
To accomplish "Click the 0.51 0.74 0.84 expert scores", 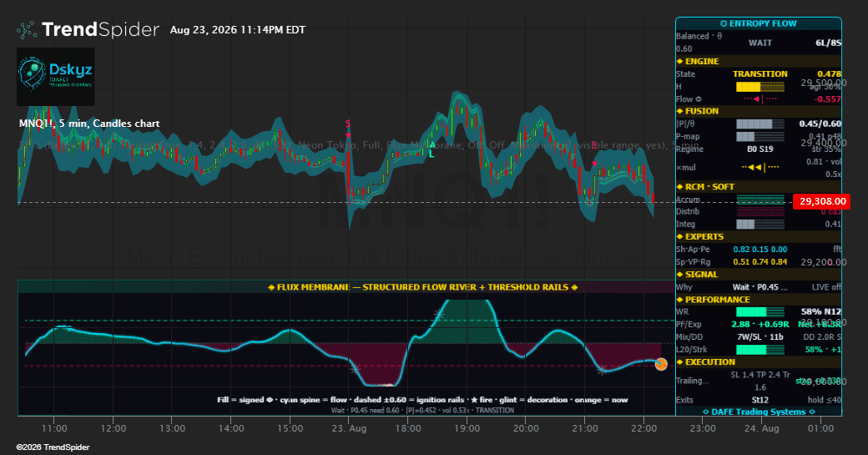I will 760,262.
